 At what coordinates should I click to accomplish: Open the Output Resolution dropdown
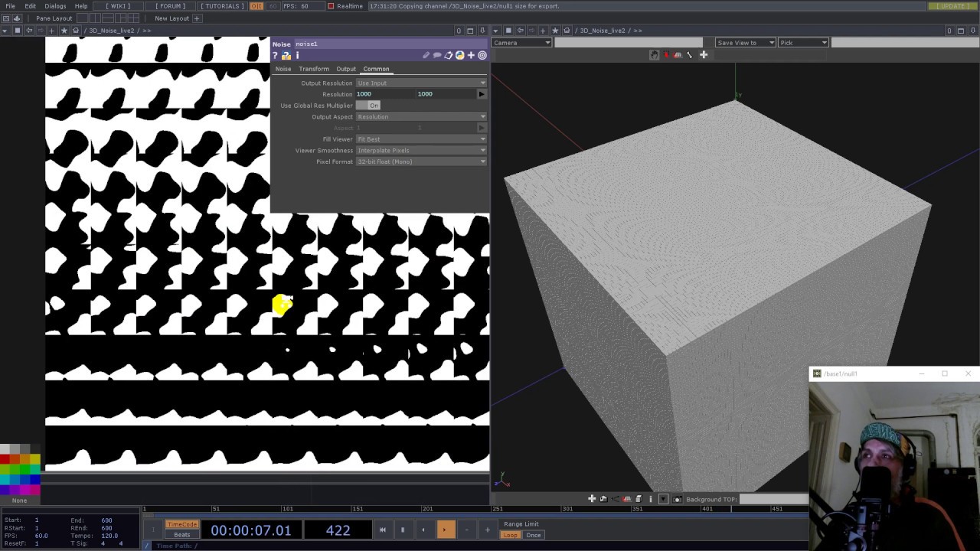421,83
